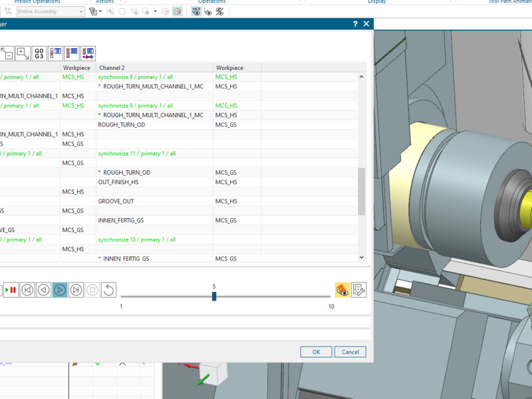532x399 pixels.
Task: Select the * INNEN_FERTIG_GS row
Action: click(124, 259)
